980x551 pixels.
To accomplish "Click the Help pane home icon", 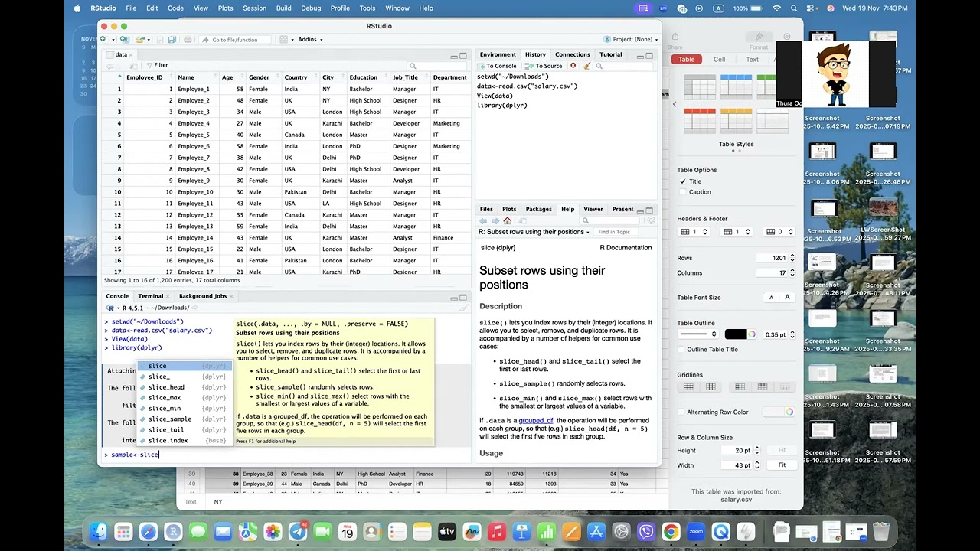I will [507, 220].
